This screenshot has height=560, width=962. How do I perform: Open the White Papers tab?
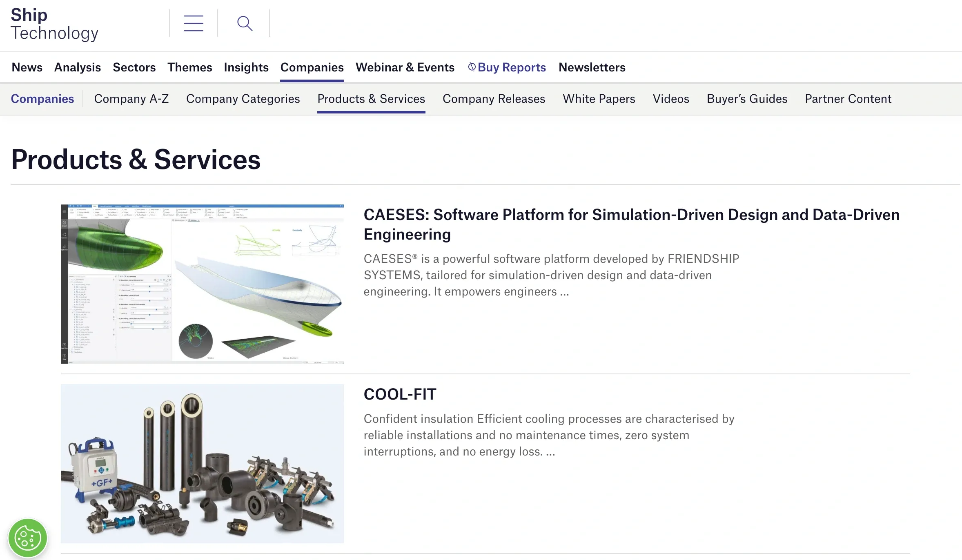[599, 99]
